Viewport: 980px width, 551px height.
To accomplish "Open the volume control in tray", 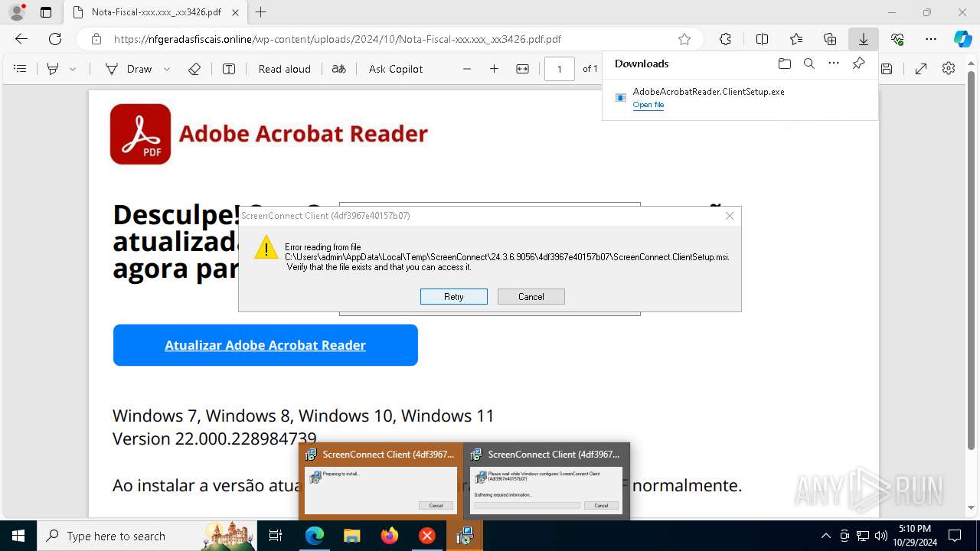I will (881, 536).
